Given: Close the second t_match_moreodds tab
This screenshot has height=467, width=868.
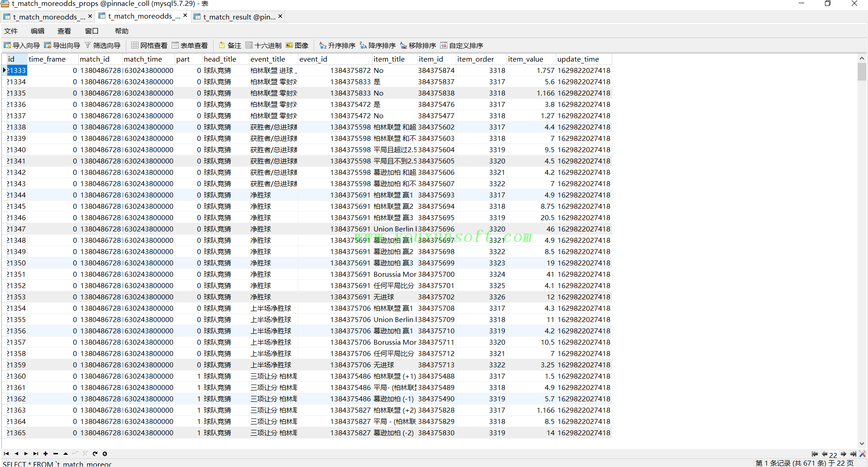Looking at the screenshot, I should (185, 16).
